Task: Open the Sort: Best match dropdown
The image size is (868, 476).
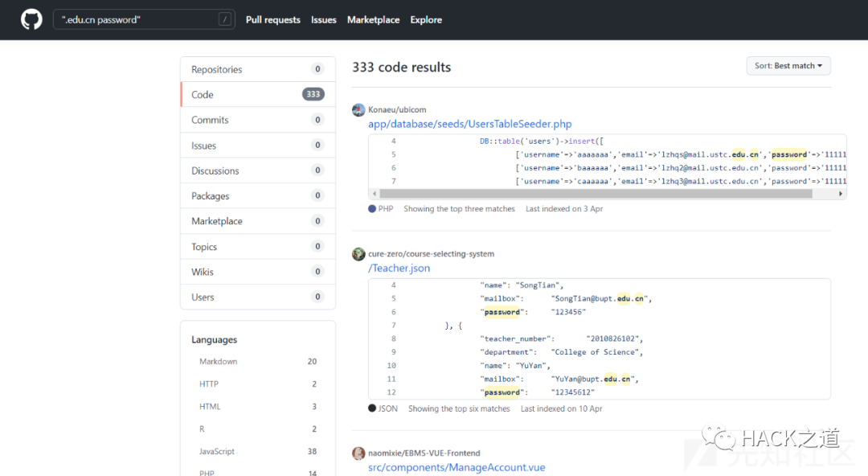Action: coord(788,66)
